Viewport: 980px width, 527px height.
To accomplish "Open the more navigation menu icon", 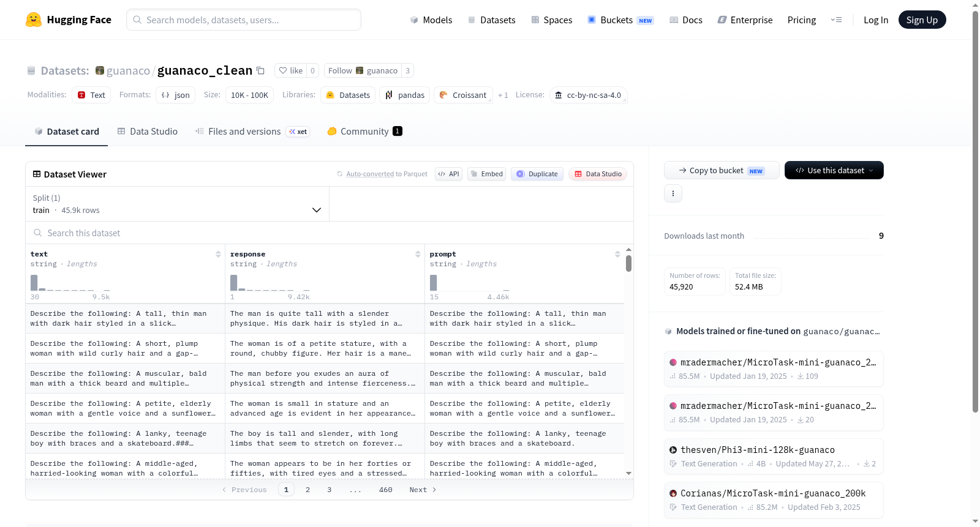I will 836,20.
